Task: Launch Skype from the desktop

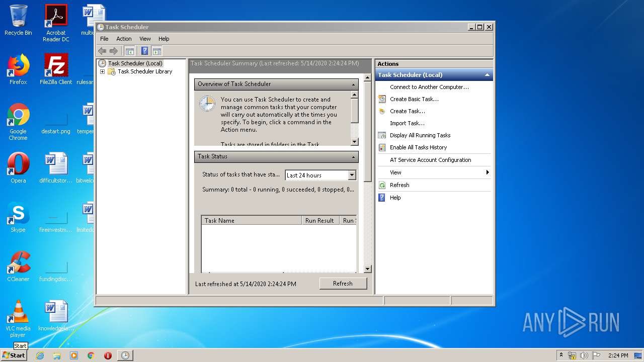Action: (x=18, y=217)
